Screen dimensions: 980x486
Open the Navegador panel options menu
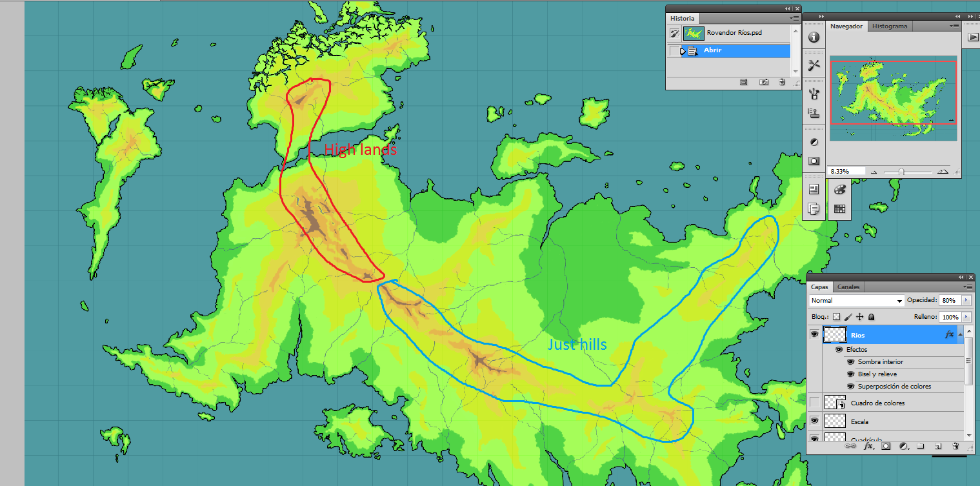(x=954, y=26)
